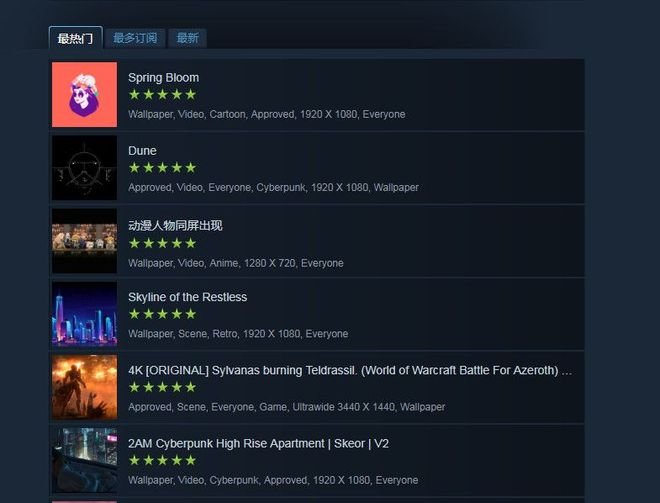Open the Skyline of the Restless title

187,297
